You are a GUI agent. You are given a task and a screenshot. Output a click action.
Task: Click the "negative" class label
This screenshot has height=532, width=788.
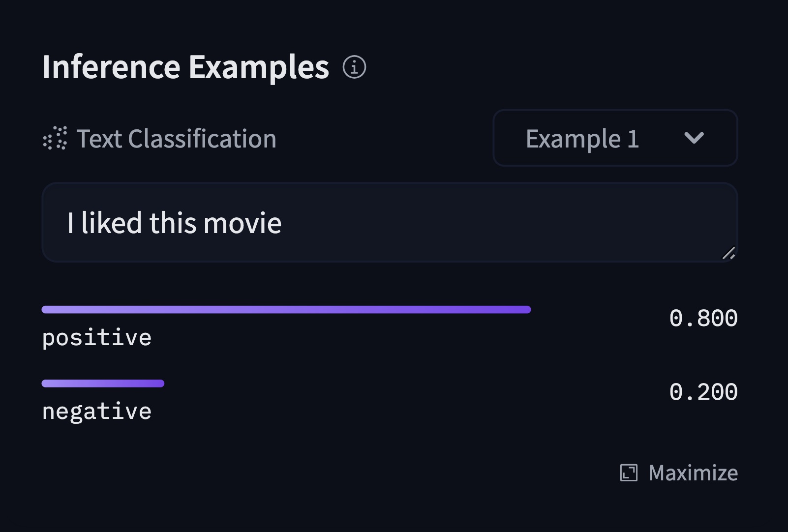(97, 412)
